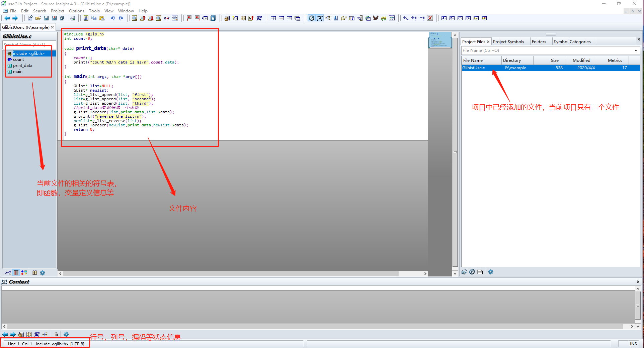
Task: Click the editor's vertical scrollbar
Action: [455, 150]
